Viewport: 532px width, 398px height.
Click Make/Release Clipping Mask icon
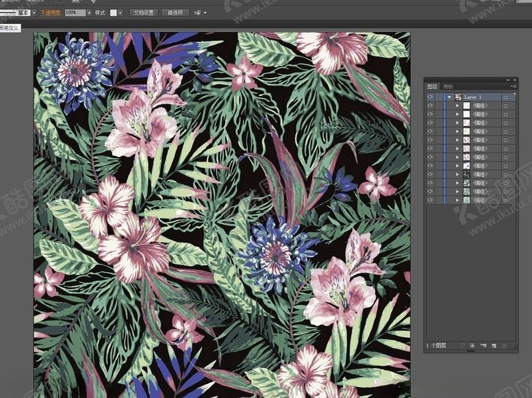472,345
